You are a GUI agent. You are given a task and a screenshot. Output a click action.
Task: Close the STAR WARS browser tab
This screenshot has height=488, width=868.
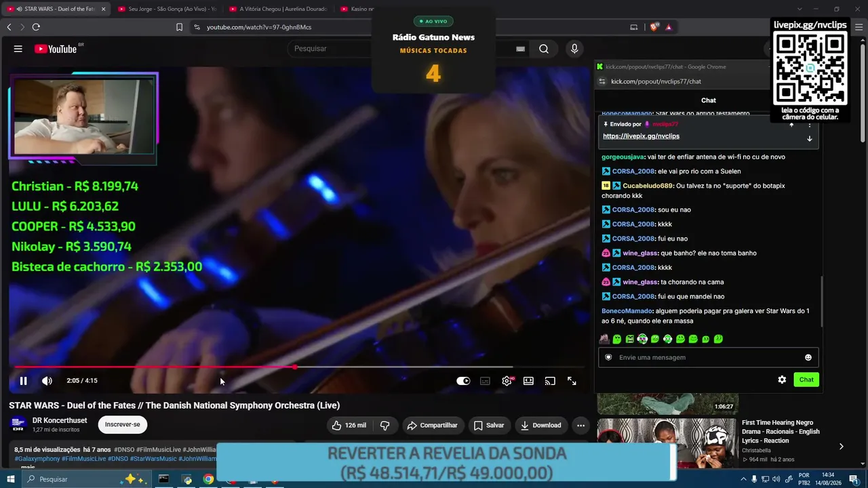coord(104,9)
